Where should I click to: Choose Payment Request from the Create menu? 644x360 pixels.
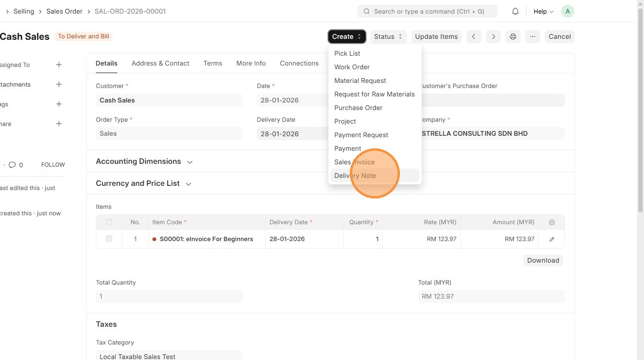pyautogui.click(x=375, y=135)
